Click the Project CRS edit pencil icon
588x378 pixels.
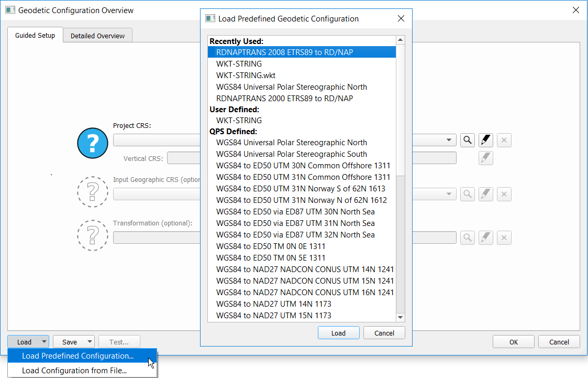click(486, 141)
